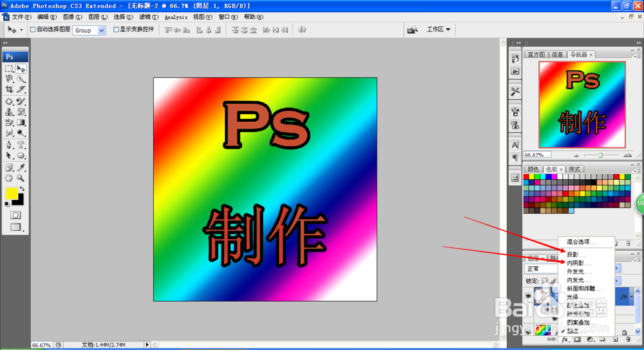Collapse the layer effects arrow beside fx

(x=631, y=297)
